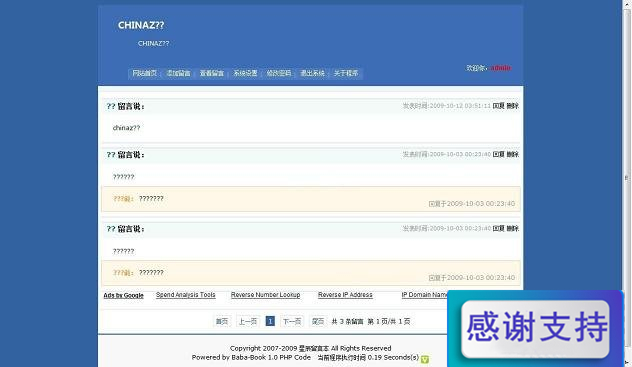Click the CHINAZ?? subtitle under the title
Image resolution: width=632 pixels, height=367 pixels.
click(154, 44)
